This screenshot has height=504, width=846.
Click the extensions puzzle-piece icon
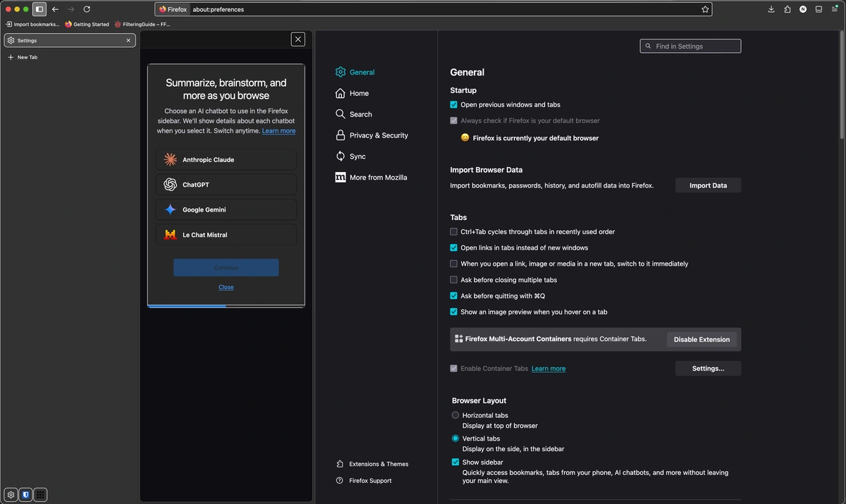(x=787, y=9)
